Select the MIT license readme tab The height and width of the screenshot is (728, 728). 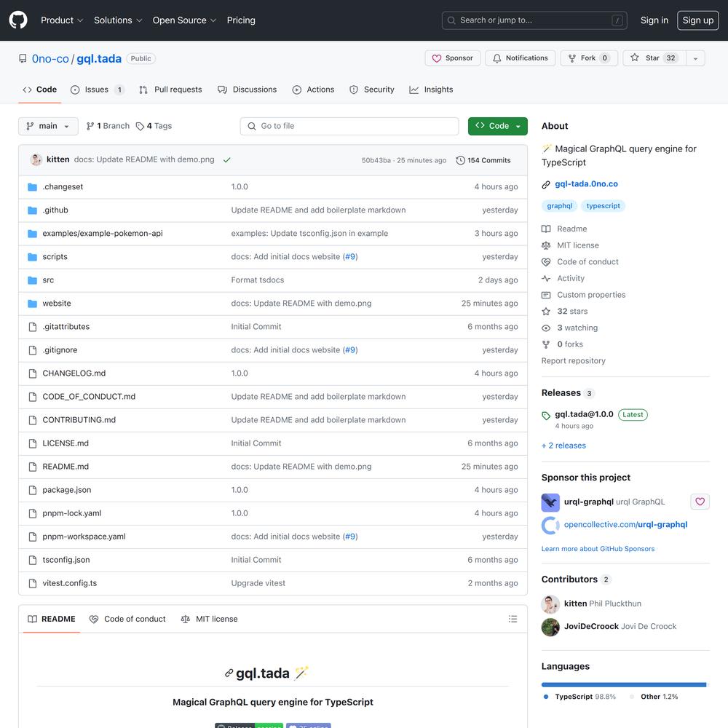pyautogui.click(x=209, y=619)
